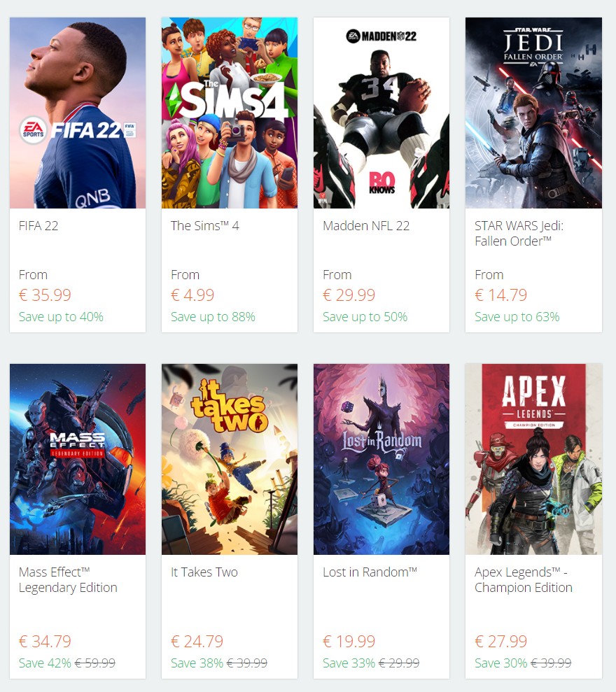Open the Lost in Random cover art
The width and height of the screenshot is (616, 692).
[381, 459]
